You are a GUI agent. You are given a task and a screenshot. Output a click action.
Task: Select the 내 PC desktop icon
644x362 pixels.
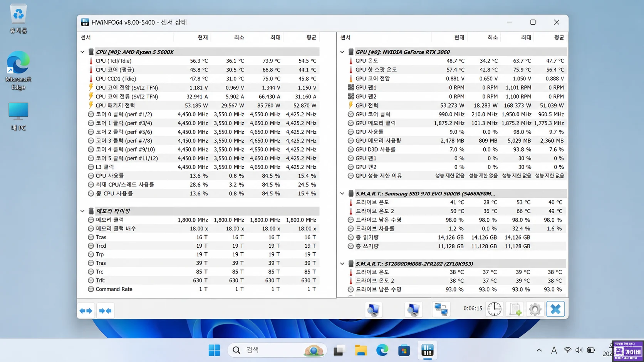point(18,117)
